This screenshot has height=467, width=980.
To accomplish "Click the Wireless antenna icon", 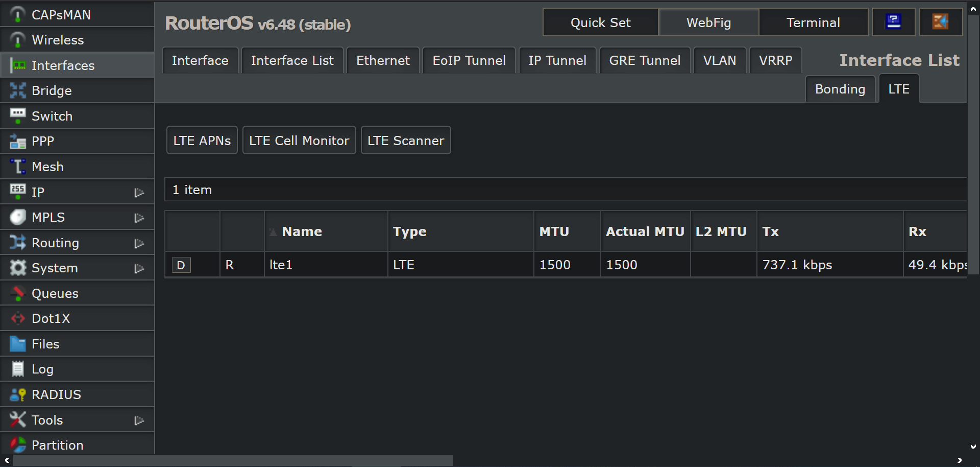I will [x=17, y=40].
